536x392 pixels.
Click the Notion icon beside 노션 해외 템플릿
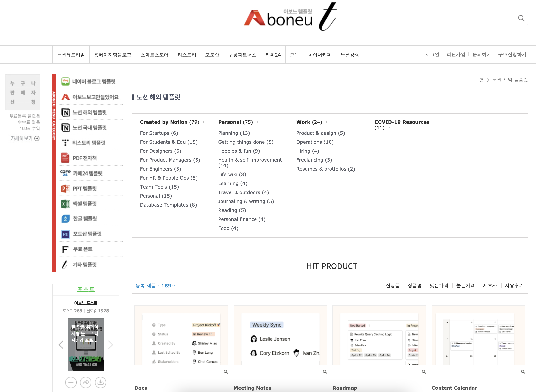click(65, 112)
